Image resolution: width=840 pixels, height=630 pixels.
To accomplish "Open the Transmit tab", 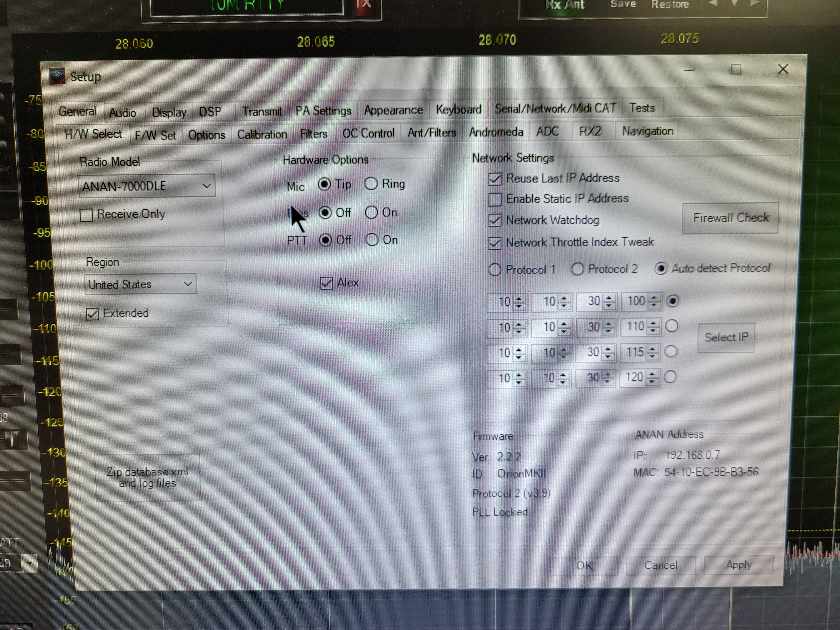I will point(262,112).
